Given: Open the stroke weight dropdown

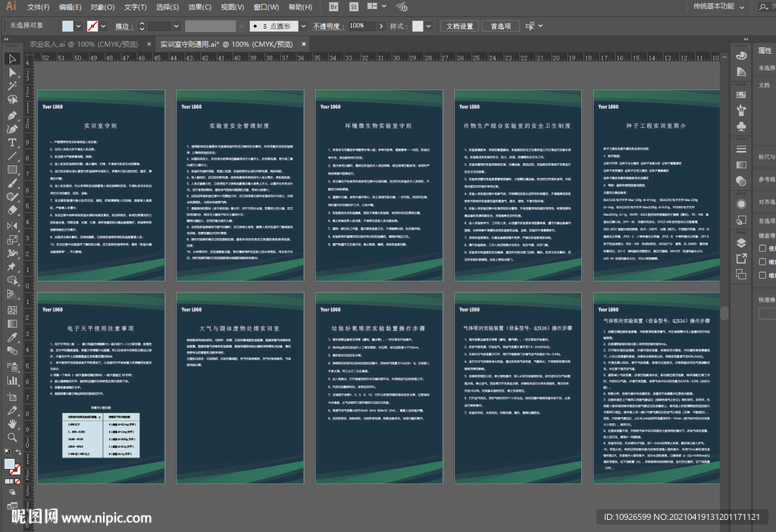Looking at the screenshot, I should click(x=176, y=27).
